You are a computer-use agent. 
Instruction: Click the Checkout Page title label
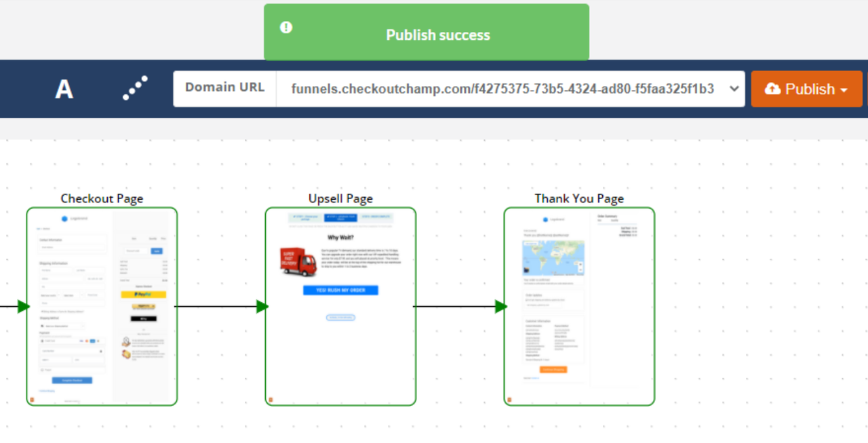[102, 198]
